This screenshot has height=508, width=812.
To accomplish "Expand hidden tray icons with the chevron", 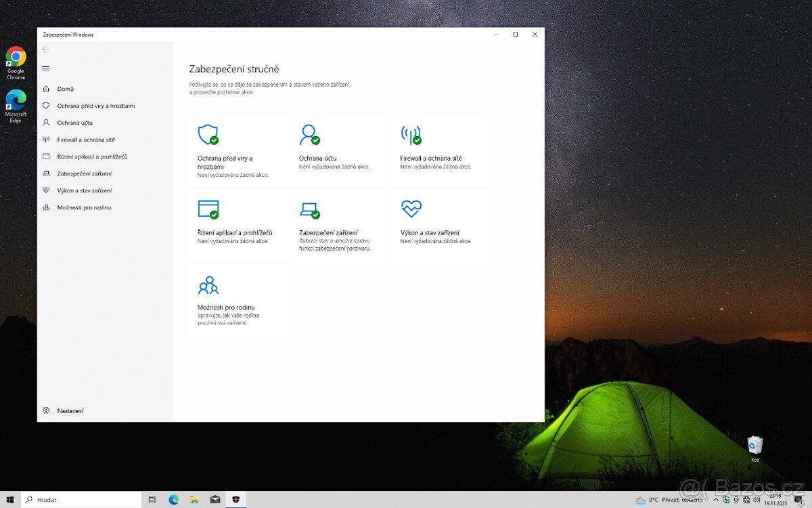I will pos(715,499).
